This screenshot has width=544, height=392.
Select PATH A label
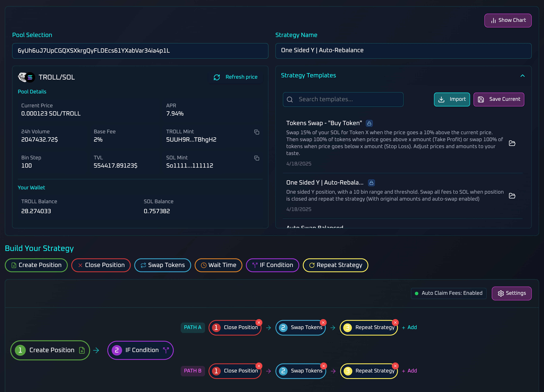pyautogui.click(x=193, y=327)
